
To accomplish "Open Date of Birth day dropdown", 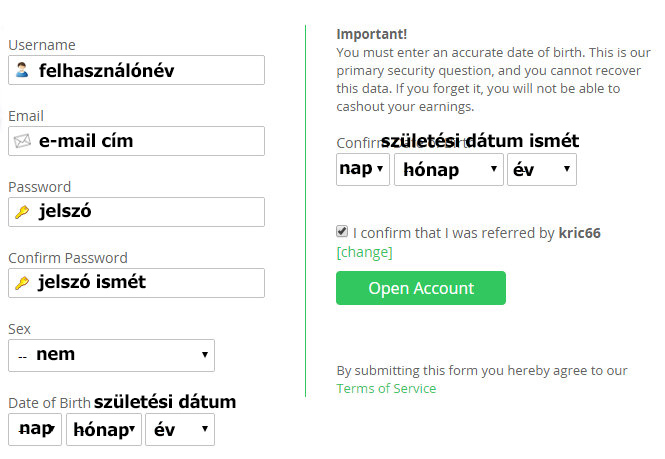I will pos(35,430).
